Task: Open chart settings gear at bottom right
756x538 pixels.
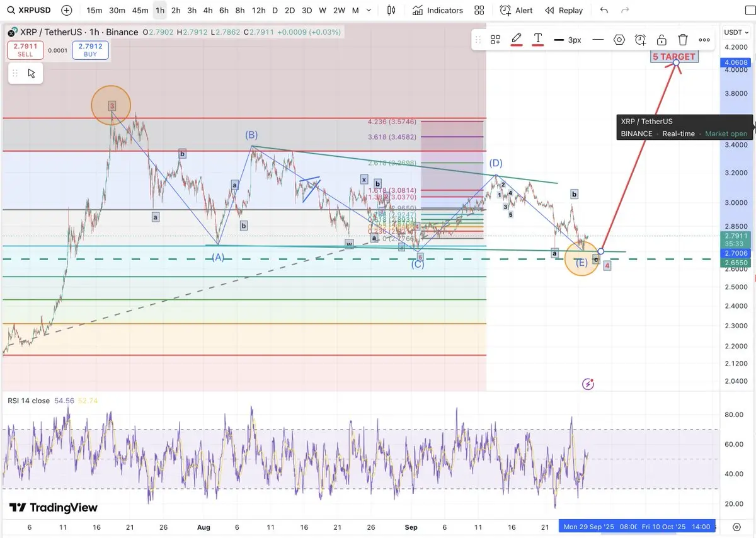Action: pyautogui.click(x=736, y=527)
